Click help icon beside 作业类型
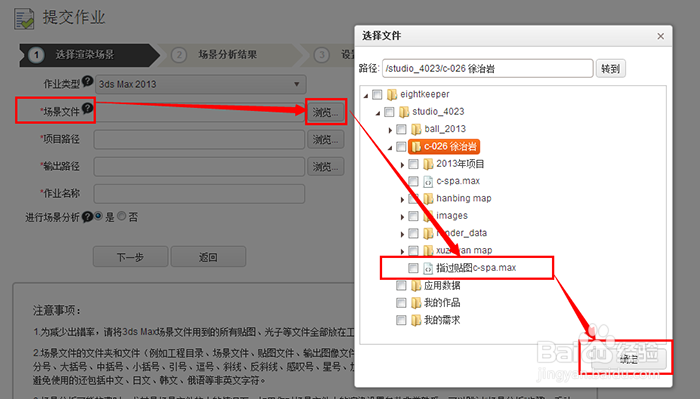Screen dimensions: 700x399 (x=88, y=81)
